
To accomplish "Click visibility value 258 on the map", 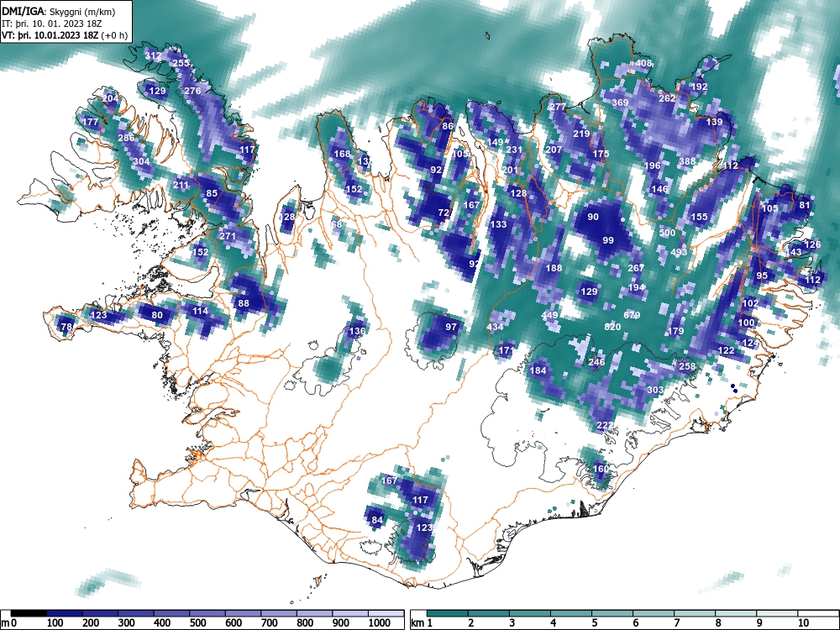I will click(687, 366).
